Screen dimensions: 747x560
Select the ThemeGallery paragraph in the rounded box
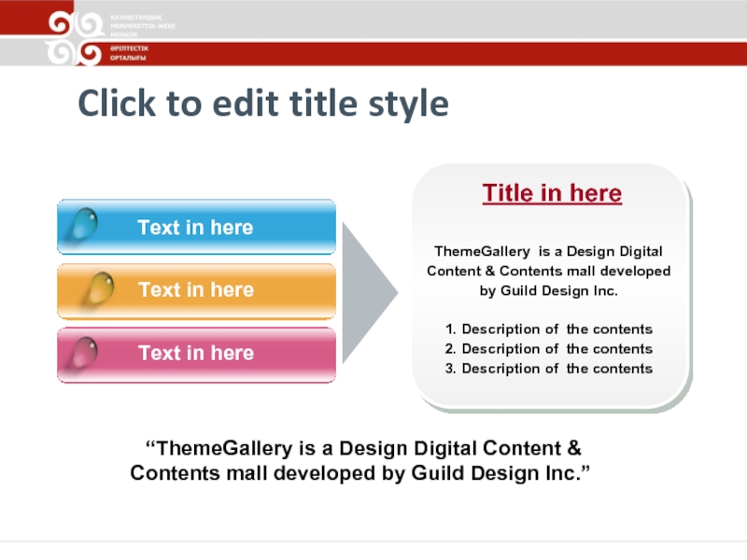[548, 271]
